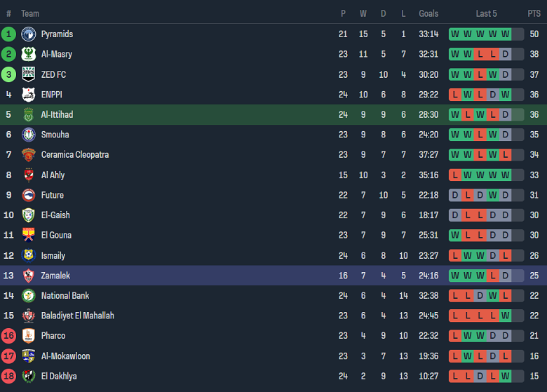Click the Al-Masry team logo

click(x=28, y=54)
